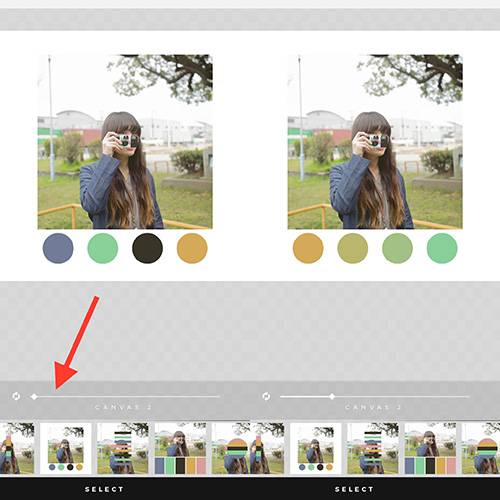Choose left screen's five color blocks thumbnail
Image resolution: width=500 pixels, height=500 pixels.
point(180,449)
